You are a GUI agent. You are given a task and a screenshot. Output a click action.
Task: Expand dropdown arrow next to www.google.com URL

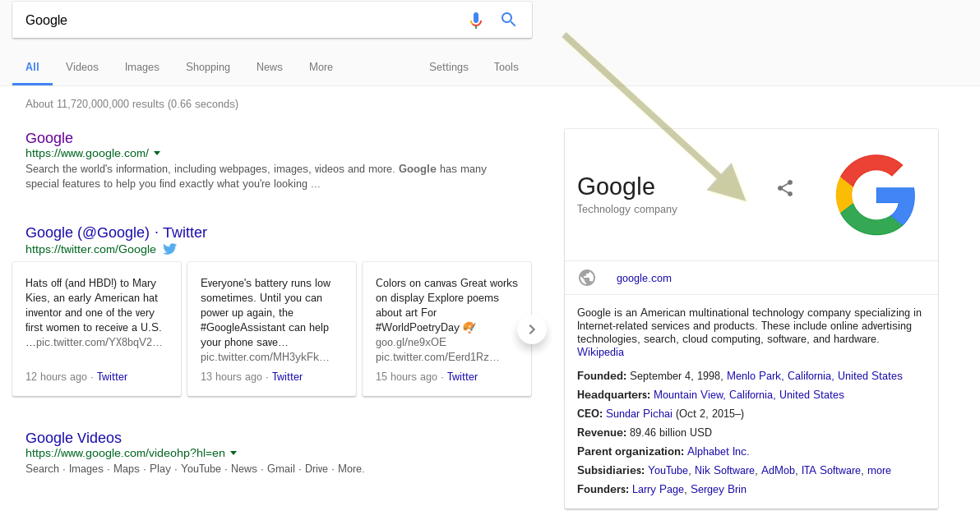(157, 153)
